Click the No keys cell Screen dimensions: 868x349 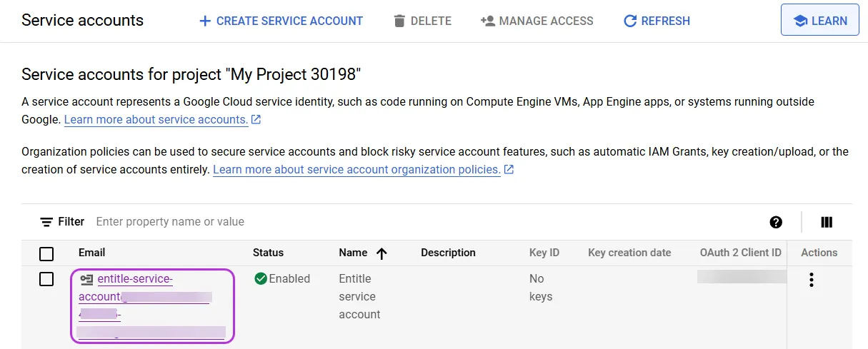541,288
